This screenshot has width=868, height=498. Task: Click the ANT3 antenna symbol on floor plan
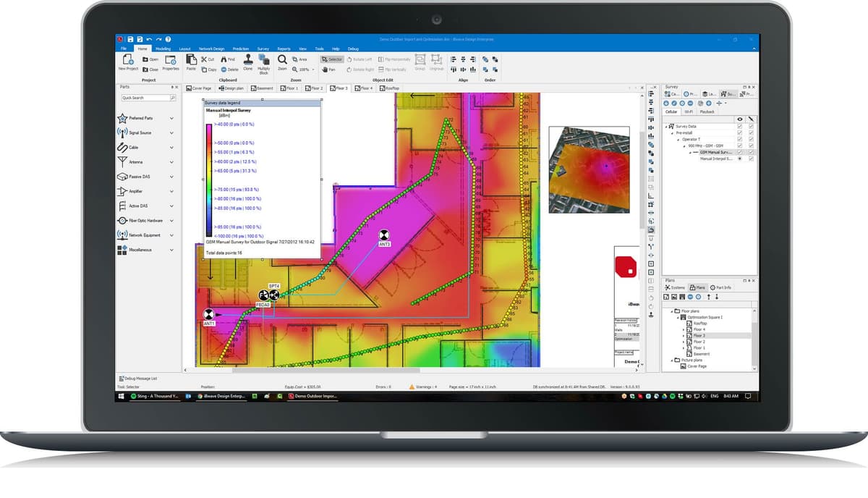pos(384,235)
